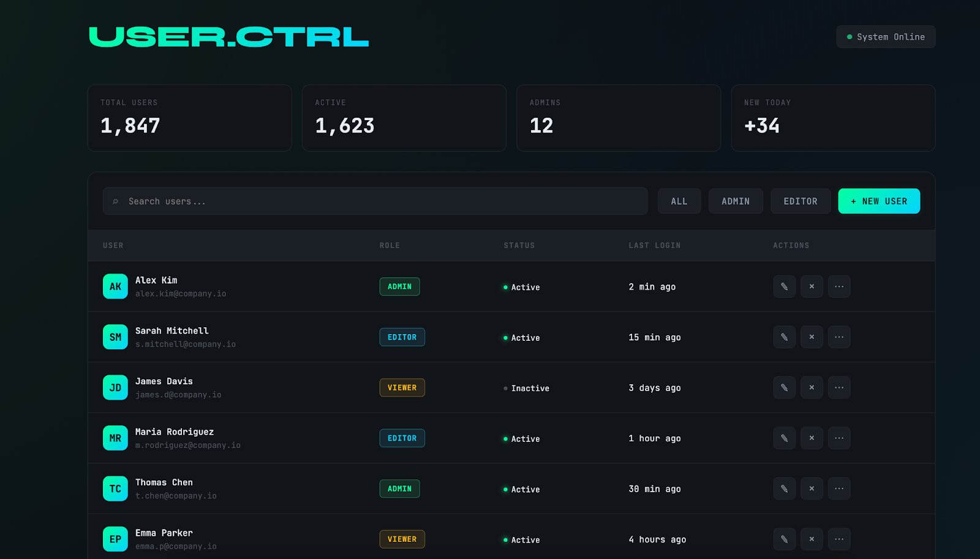Viewport: 980px width, 559px height.
Task: Click the × remove icon for Thomas Chen
Action: 812,489
